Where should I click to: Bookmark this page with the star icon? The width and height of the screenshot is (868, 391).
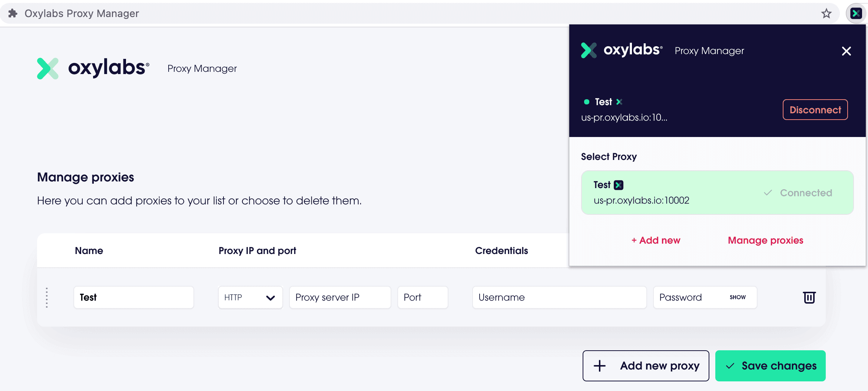pyautogui.click(x=826, y=14)
